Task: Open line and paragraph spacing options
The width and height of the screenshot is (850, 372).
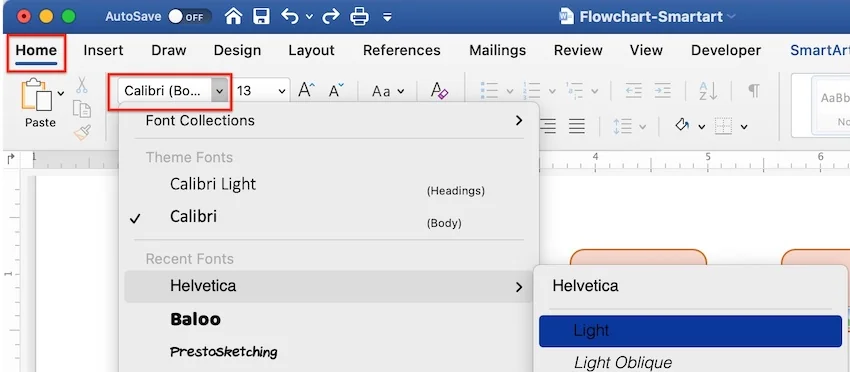Action: [629, 126]
